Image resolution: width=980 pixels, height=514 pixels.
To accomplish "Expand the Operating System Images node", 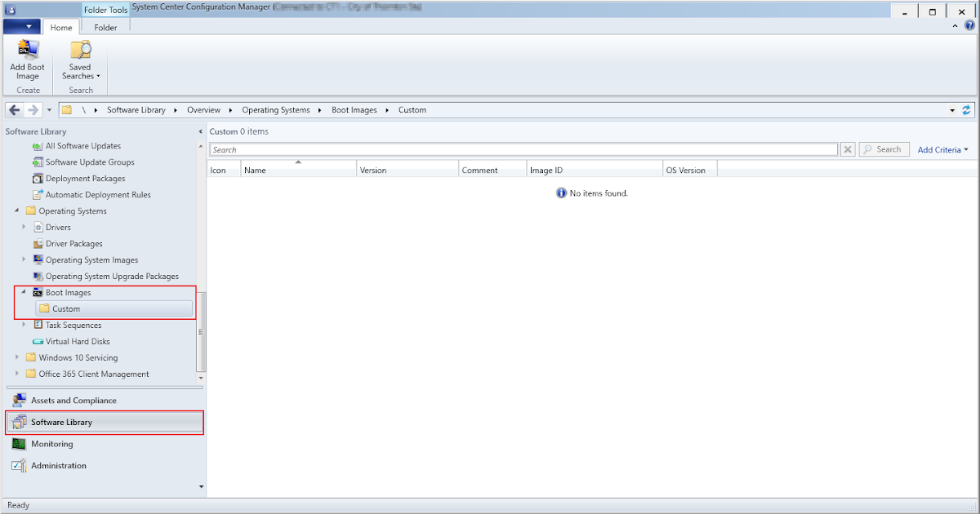I will pyautogui.click(x=23, y=259).
